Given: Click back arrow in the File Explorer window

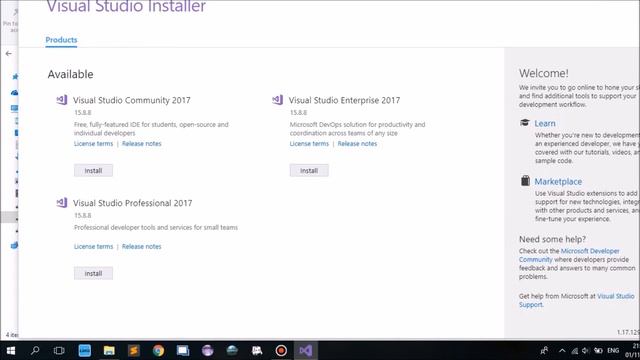Looking at the screenshot, I should click(9, 53).
